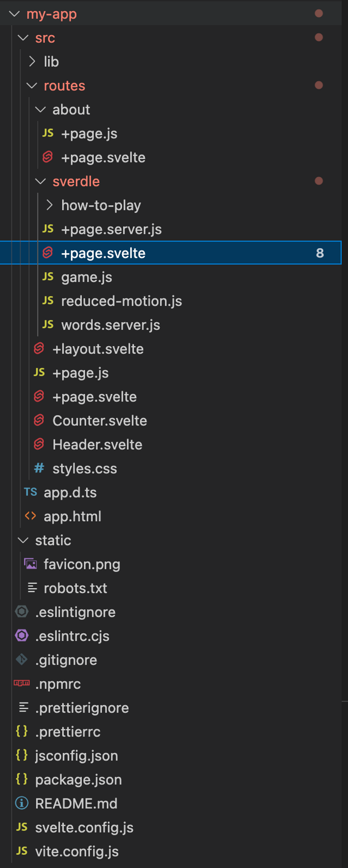Viewport: 348px width, 868px height.
Task: Select the lib folder name
Action: (52, 61)
